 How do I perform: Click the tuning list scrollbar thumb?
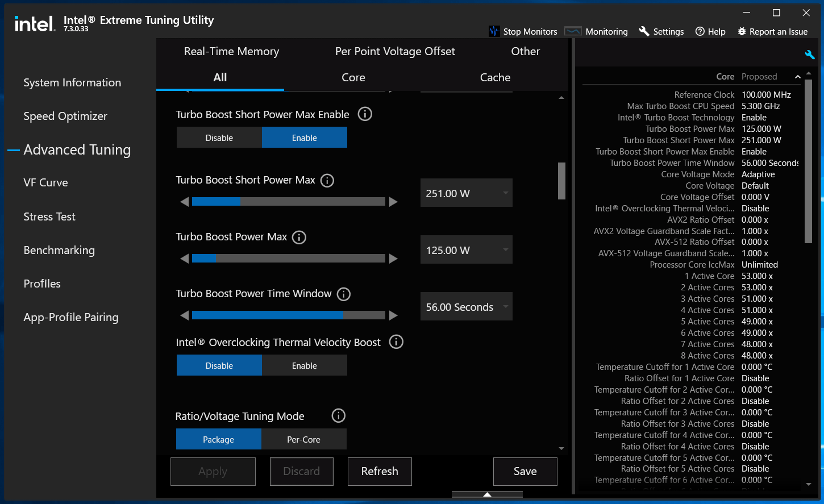point(561,181)
